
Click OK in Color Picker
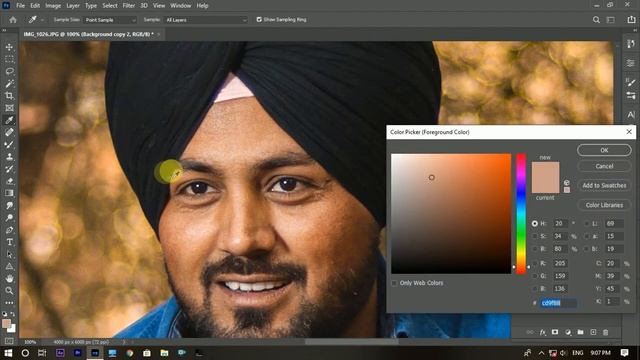(x=604, y=150)
